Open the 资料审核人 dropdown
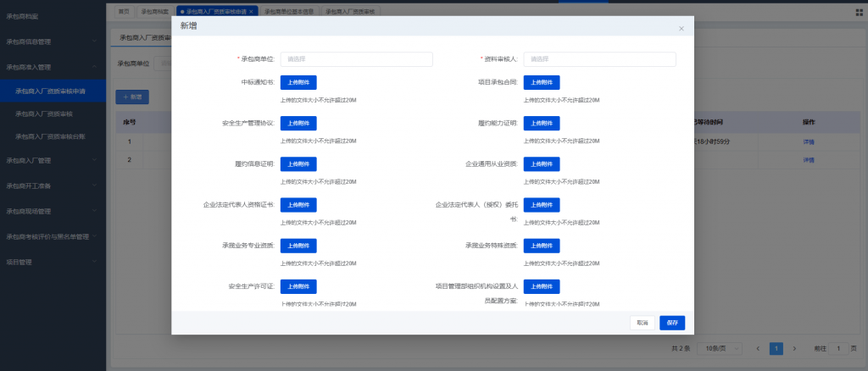The width and height of the screenshot is (868, 371). [599, 59]
